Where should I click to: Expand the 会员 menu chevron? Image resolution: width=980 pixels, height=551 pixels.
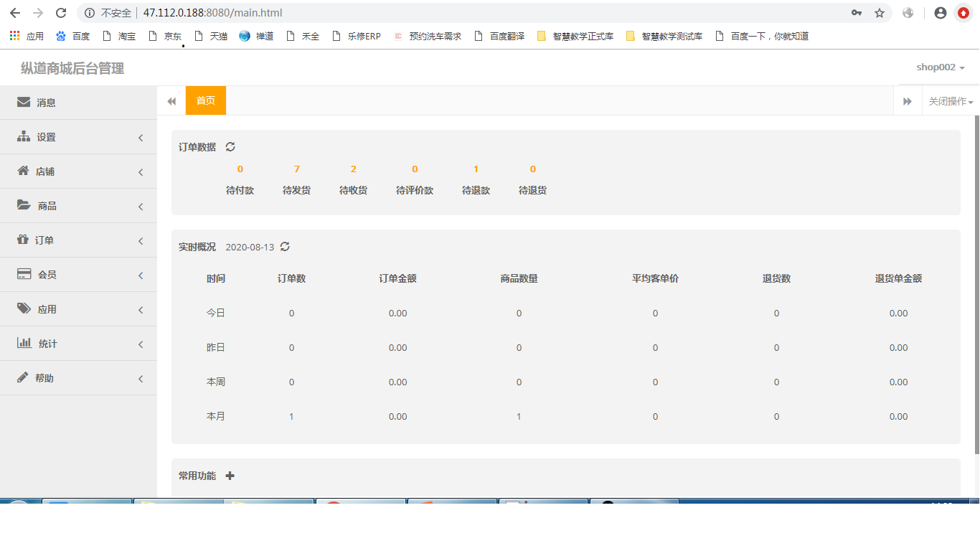(141, 275)
